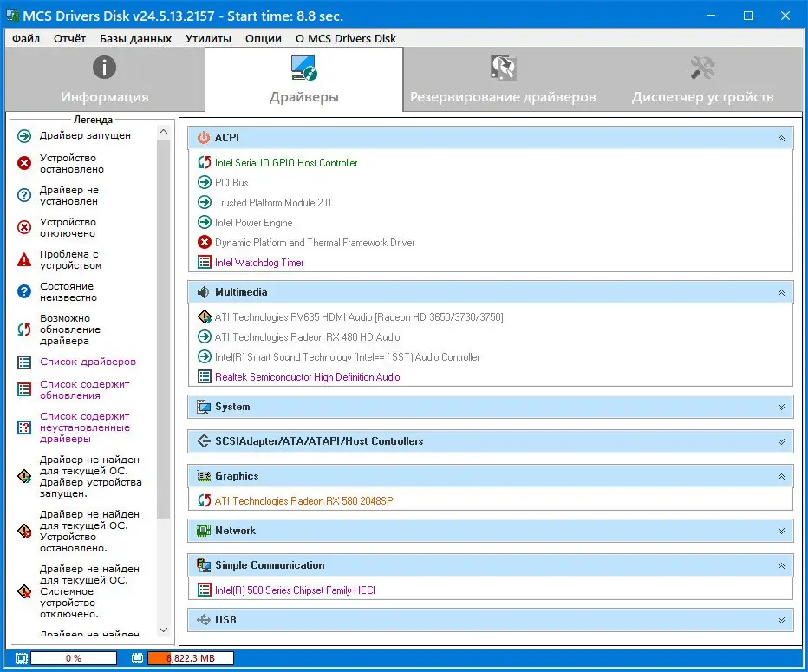Image resolution: width=808 pixels, height=672 pixels.
Task: Collapse the ACPI section with its chevron
Action: click(x=781, y=138)
